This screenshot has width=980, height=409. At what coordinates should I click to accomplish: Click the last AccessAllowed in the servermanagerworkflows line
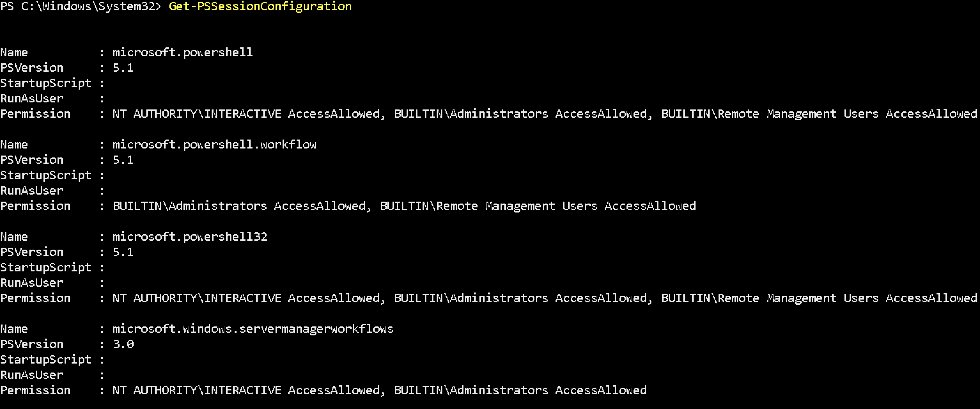coord(601,390)
